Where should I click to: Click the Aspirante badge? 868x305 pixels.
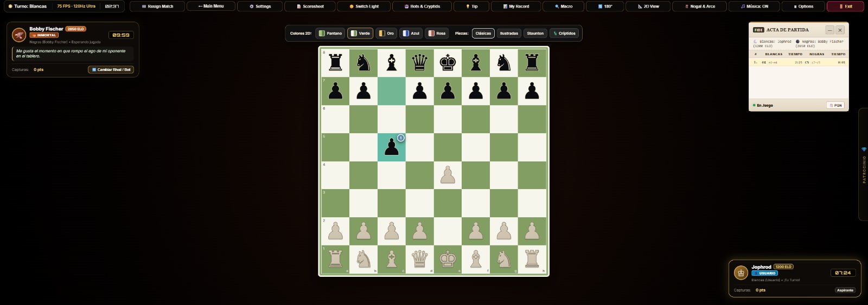click(x=845, y=290)
